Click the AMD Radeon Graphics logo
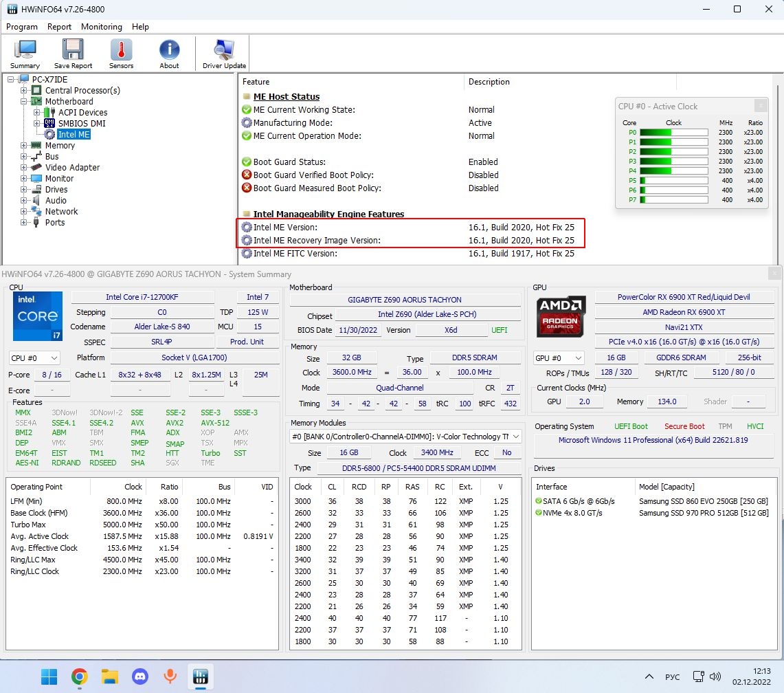Screen dimensions: 784x693 (x=560, y=316)
